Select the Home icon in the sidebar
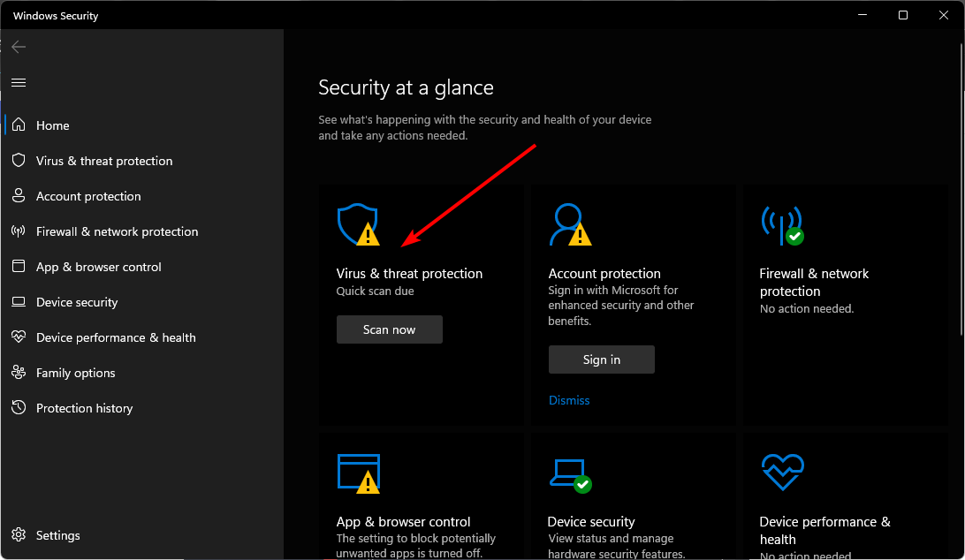The width and height of the screenshot is (965, 560). point(18,125)
